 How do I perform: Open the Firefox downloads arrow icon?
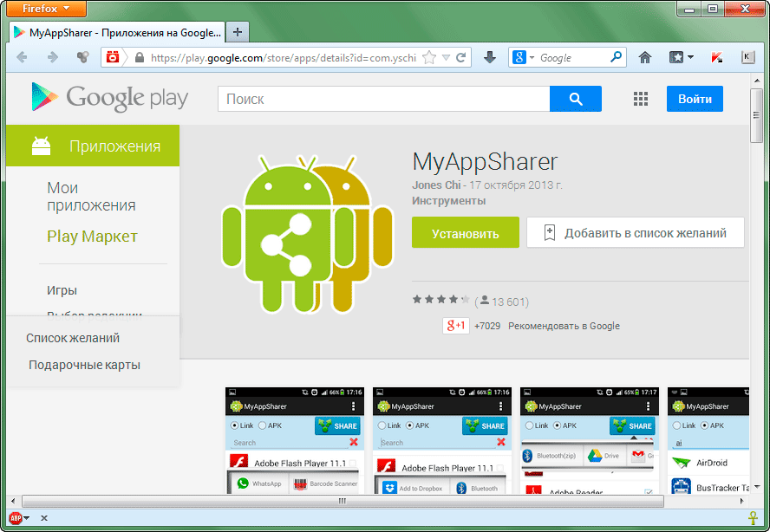click(489, 58)
